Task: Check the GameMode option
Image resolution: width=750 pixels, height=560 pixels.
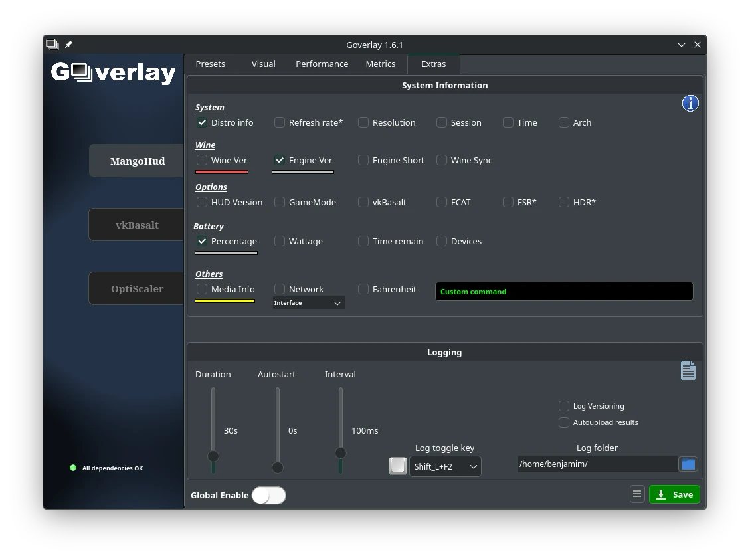Action: [x=280, y=202]
